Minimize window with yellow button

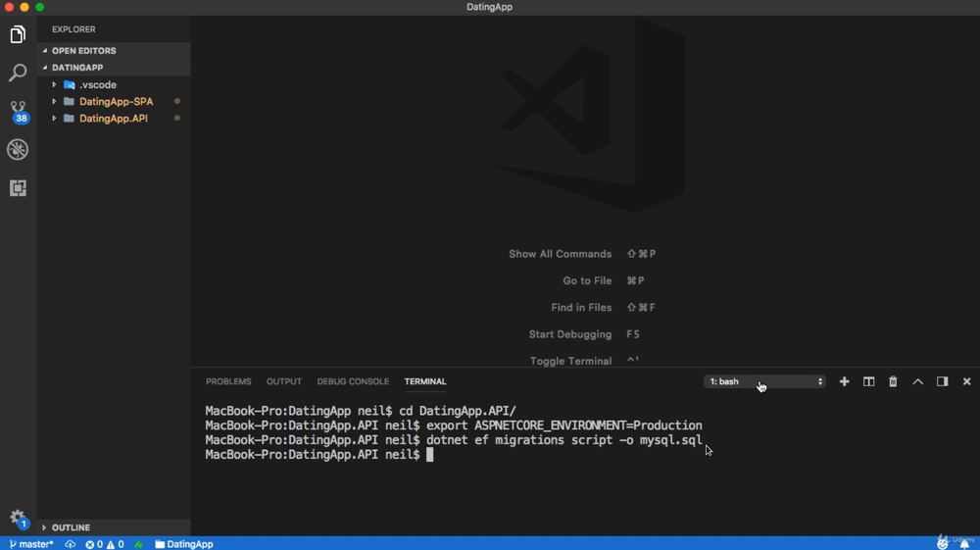click(x=24, y=7)
